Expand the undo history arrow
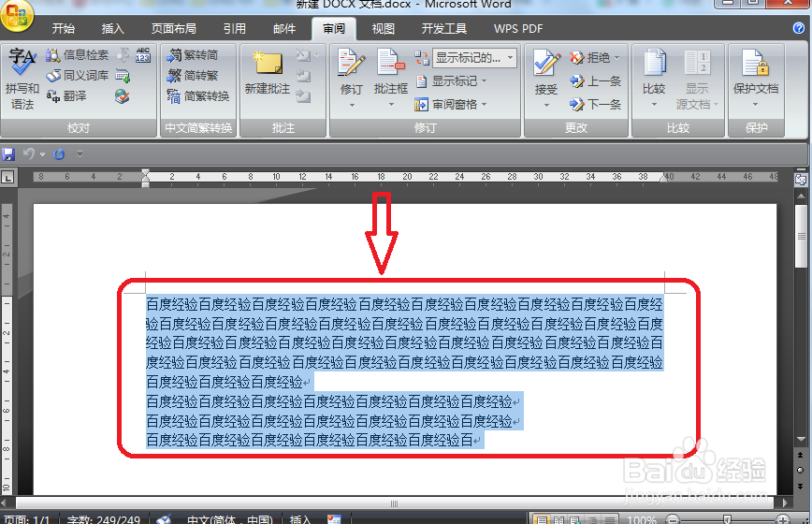The width and height of the screenshot is (812, 524). tap(42, 154)
